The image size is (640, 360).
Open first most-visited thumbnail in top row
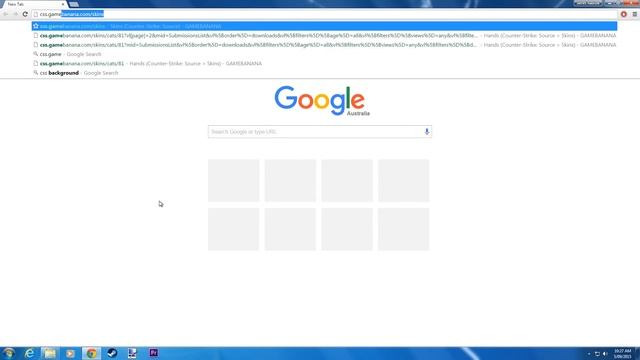[x=233, y=180]
